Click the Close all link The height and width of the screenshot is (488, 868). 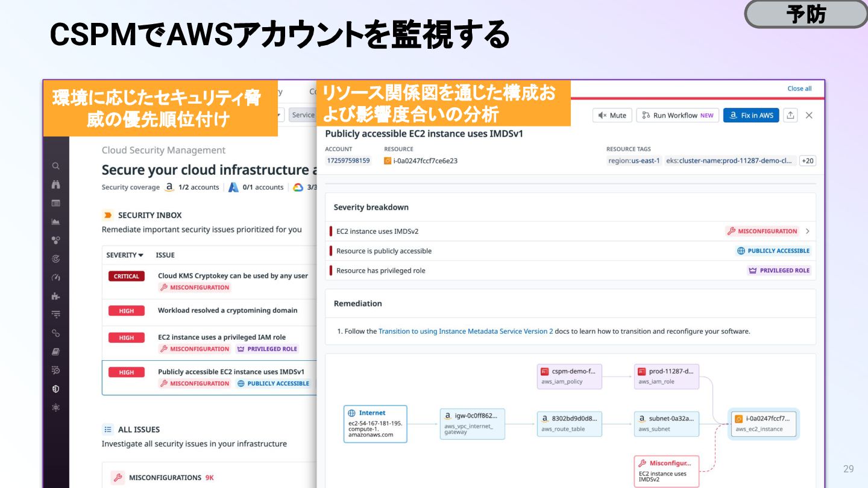[x=799, y=89]
